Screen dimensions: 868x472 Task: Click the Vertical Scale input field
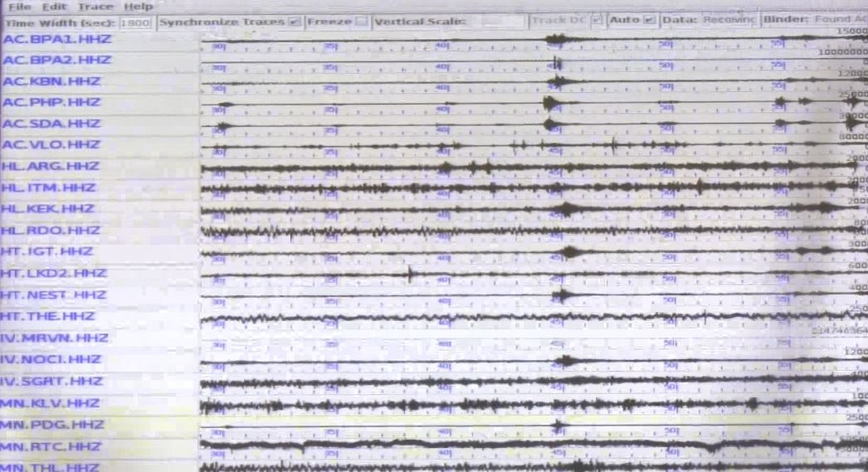502,22
